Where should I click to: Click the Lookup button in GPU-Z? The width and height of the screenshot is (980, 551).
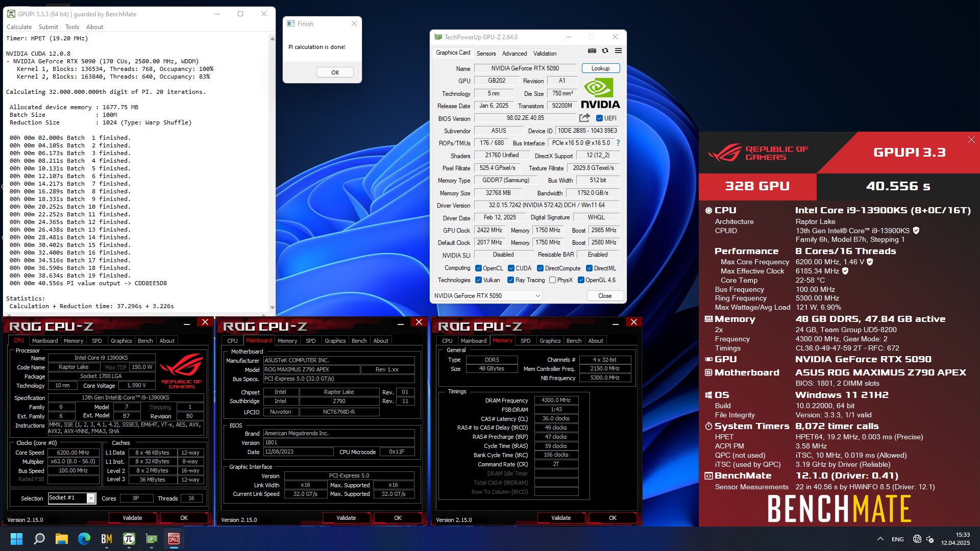pos(600,68)
